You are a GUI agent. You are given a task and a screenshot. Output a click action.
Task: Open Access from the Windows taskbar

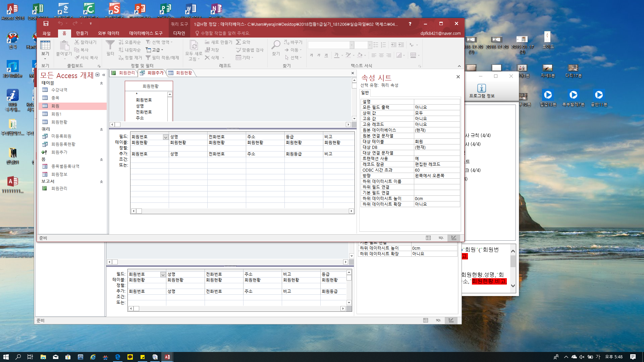click(167, 357)
